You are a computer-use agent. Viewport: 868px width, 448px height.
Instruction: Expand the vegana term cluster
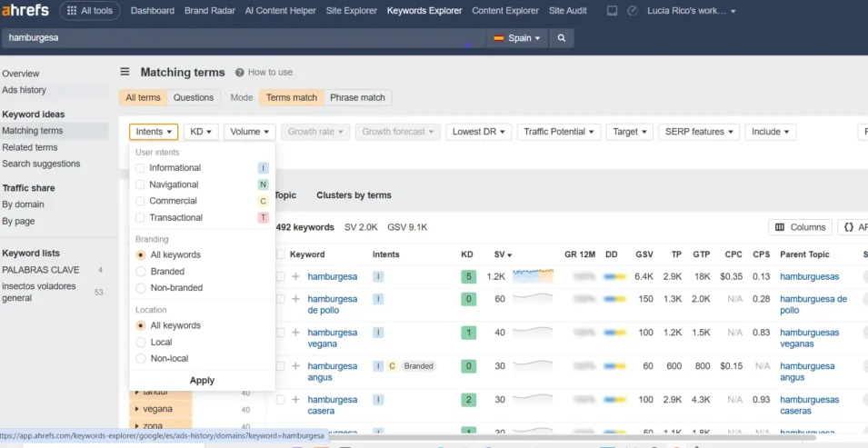tap(136, 409)
